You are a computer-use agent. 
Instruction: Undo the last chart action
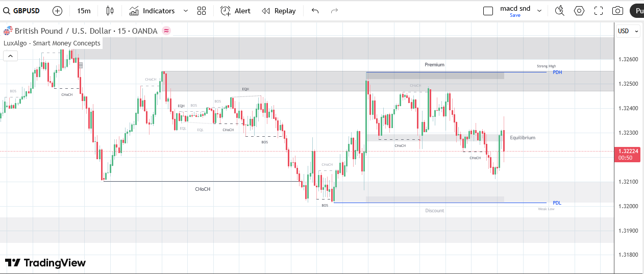coord(315,11)
